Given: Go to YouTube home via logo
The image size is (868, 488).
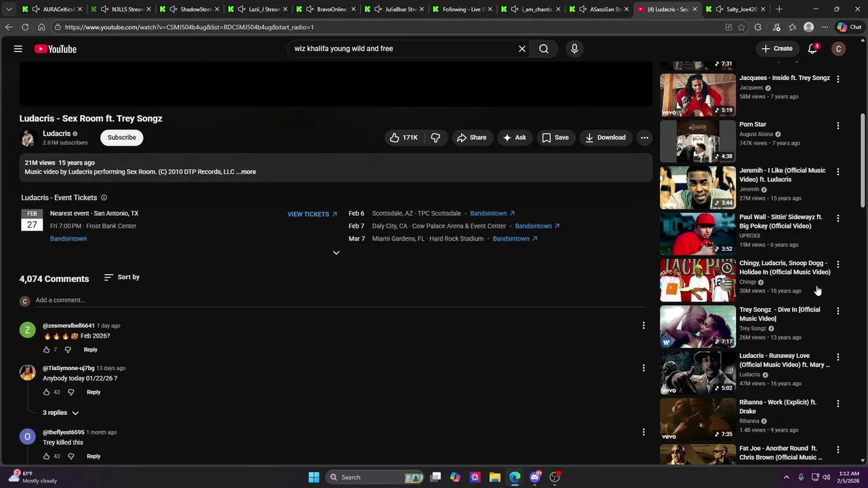Looking at the screenshot, I should pos(56,49).
